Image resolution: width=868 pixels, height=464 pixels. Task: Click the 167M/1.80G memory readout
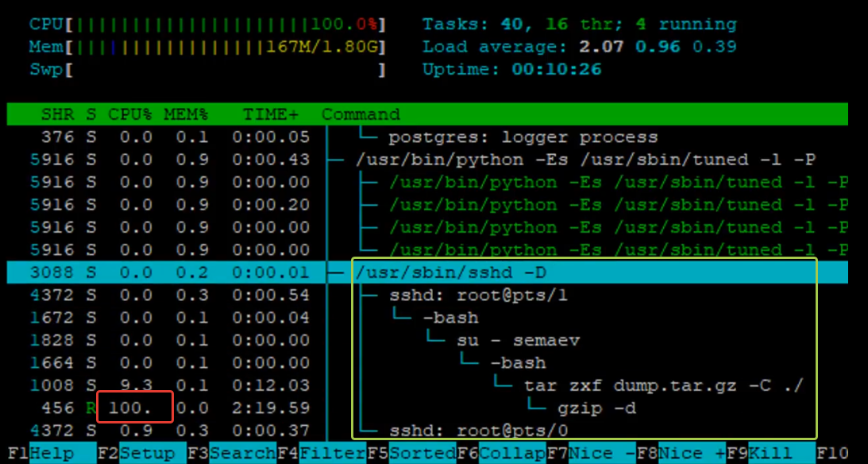322,47
